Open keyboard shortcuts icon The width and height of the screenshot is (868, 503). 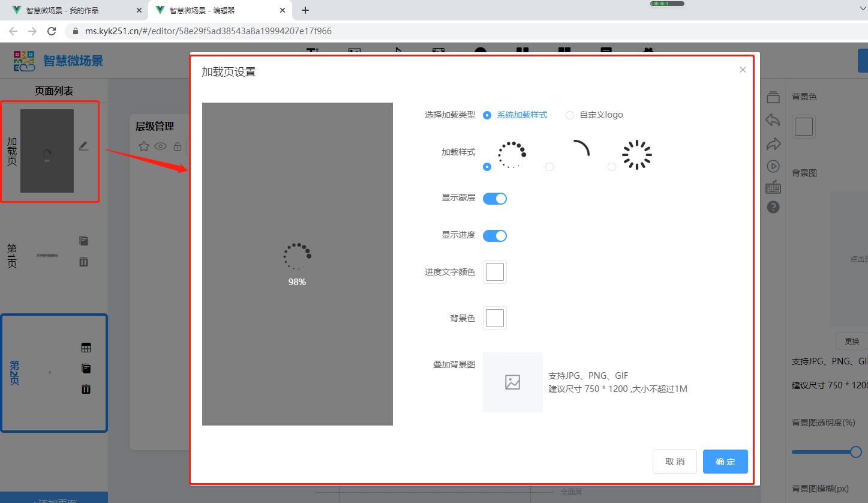pos(773,187)
